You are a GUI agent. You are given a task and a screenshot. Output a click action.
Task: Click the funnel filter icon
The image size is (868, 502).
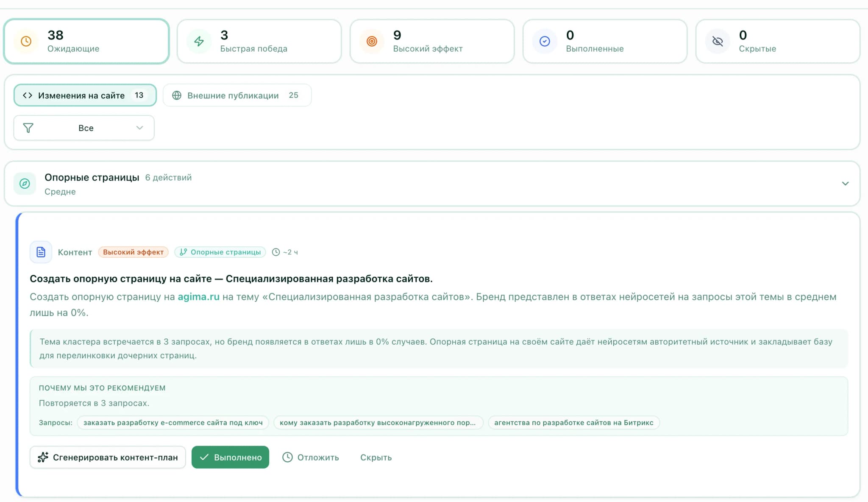(x=28, y=128)
